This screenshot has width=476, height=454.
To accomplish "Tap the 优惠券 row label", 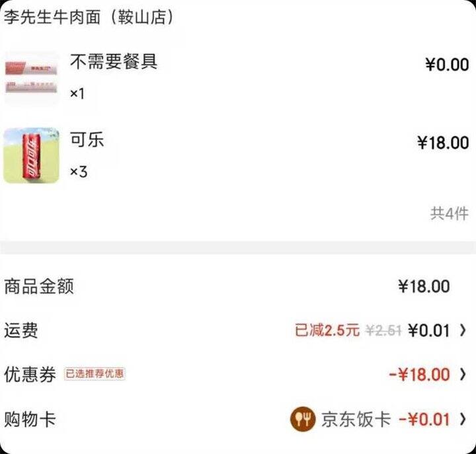I will point(30,374).
